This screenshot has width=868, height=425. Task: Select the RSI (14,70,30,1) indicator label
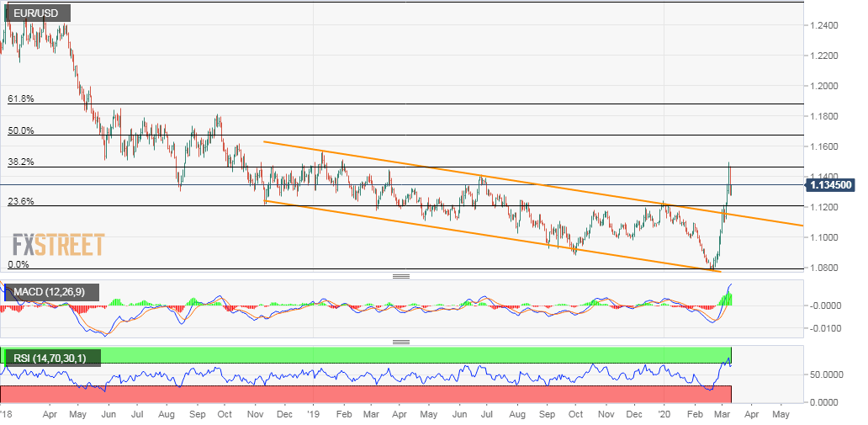(x=53, y=359)
